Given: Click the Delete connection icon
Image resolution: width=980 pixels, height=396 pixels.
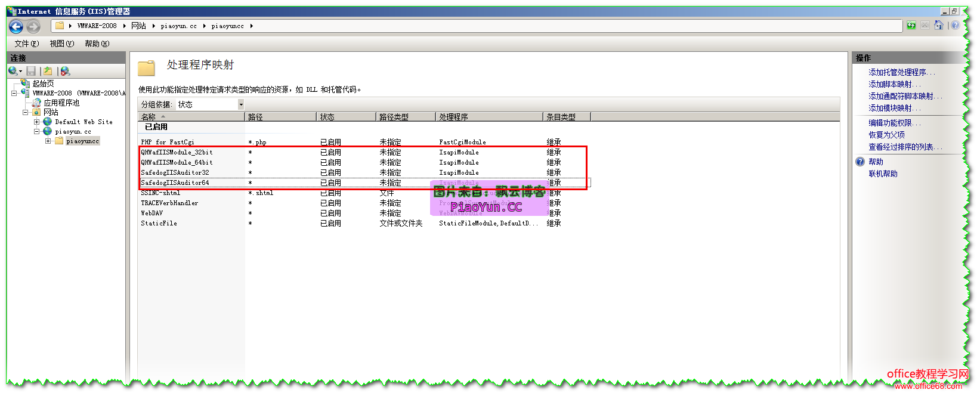Looking at the screenshot, I should pos(65,71).
